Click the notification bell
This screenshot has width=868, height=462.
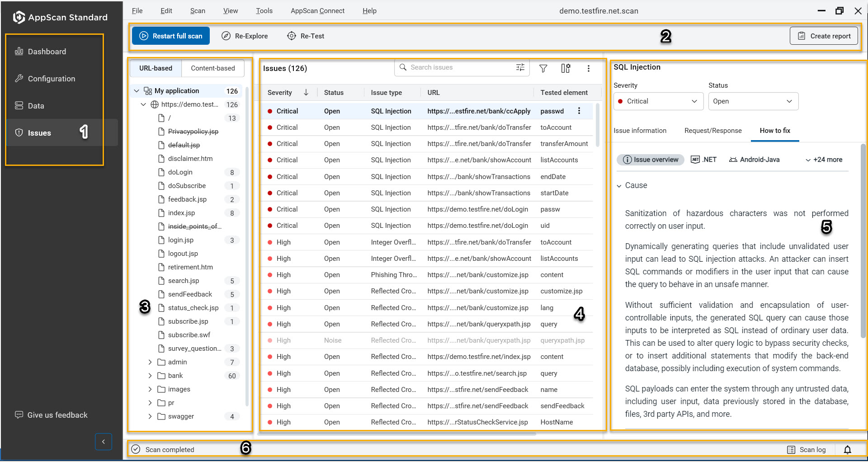click(x=848, y=449)
